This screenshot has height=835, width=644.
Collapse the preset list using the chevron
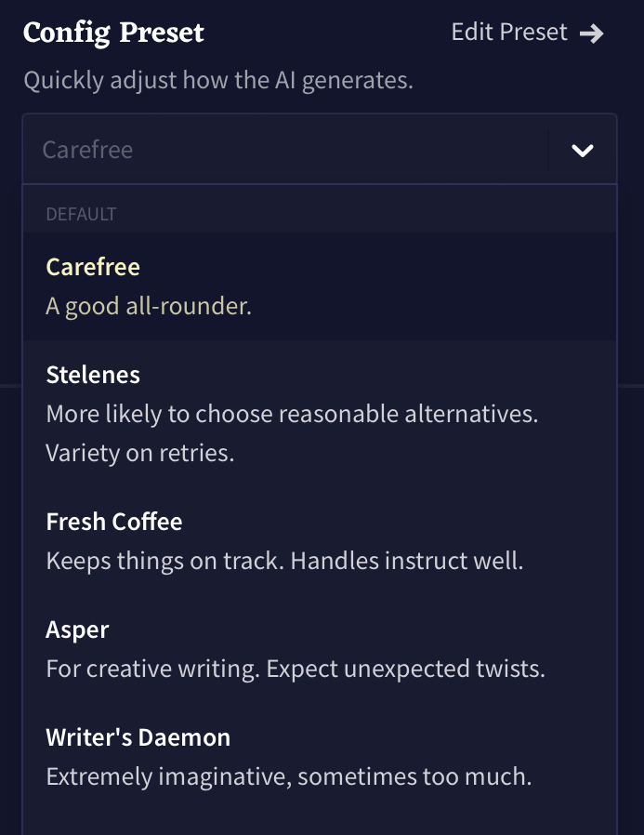[583, 151]
